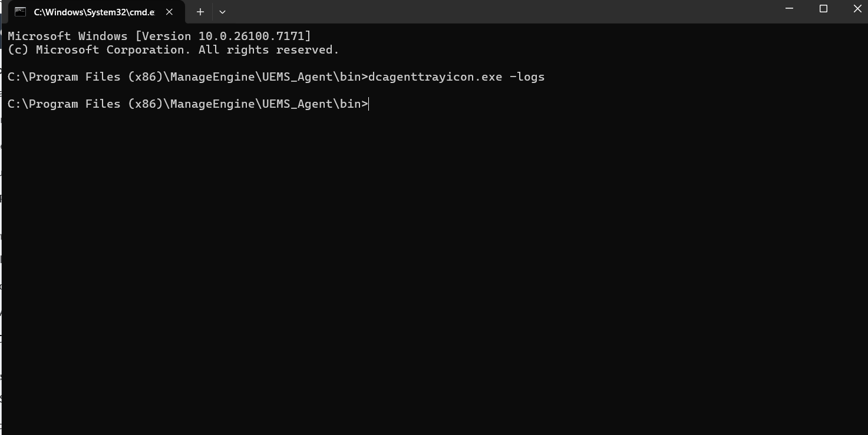Maximize the terminal window
The width and height of the screenshot is (868, 435).
point(824,9)
